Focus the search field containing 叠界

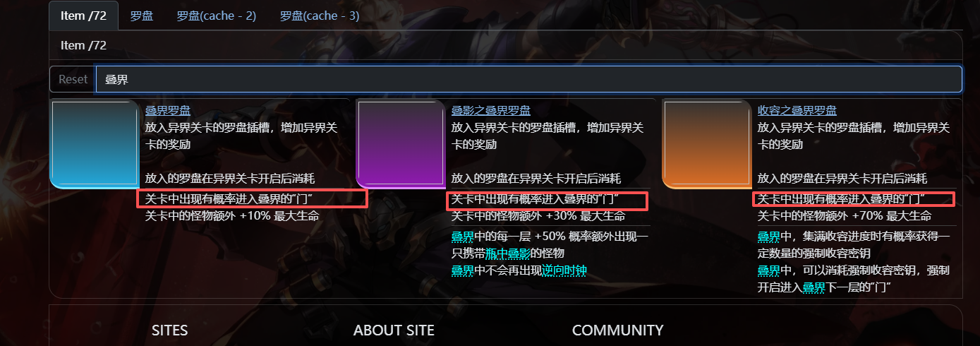pos(528,79)
